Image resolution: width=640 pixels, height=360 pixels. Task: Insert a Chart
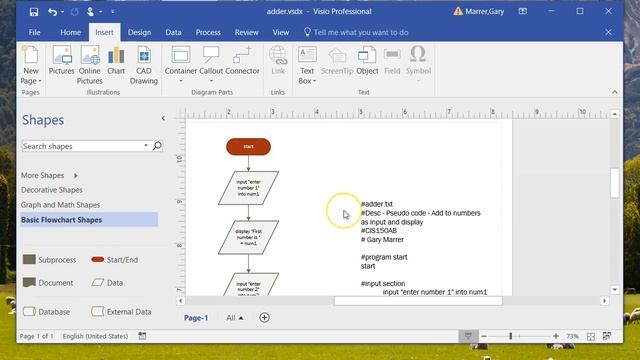[116, 60]
